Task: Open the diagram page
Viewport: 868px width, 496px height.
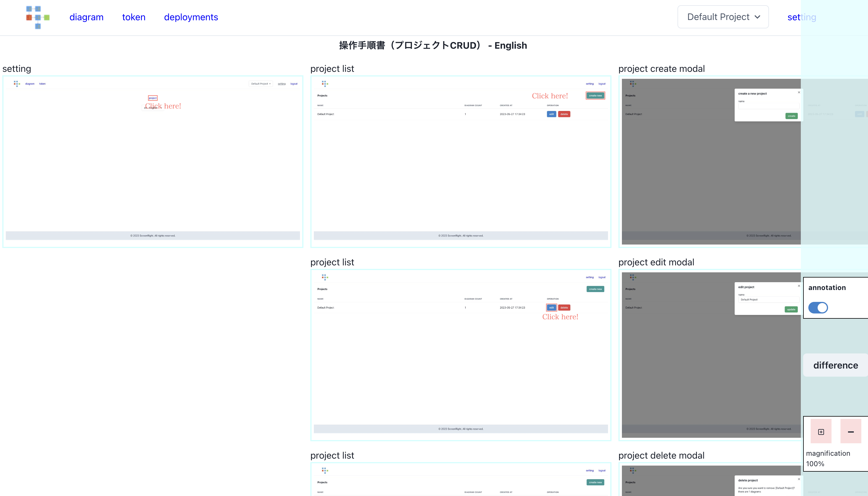Action: [87, 17]
